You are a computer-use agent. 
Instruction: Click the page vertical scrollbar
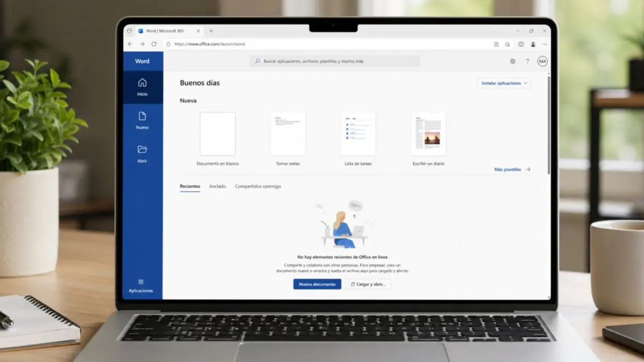(x=549, y=125)
